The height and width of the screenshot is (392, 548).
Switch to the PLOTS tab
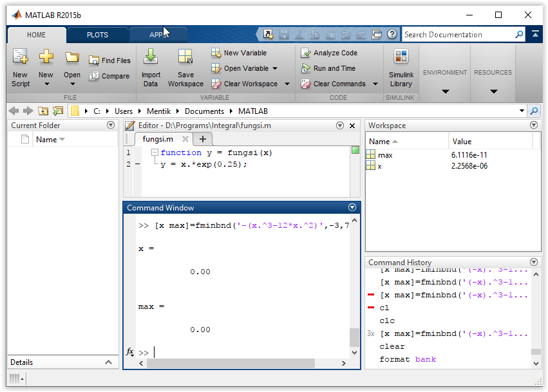[x=97, y=35]
